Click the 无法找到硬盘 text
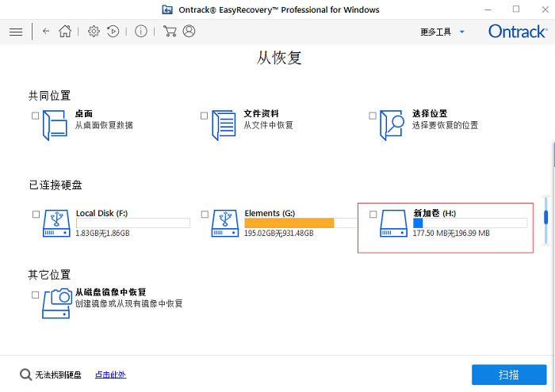 tap(58, 375)
